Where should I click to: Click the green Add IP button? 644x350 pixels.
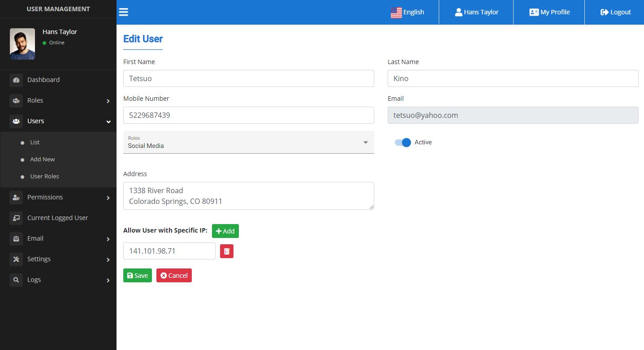pos(225,231)
